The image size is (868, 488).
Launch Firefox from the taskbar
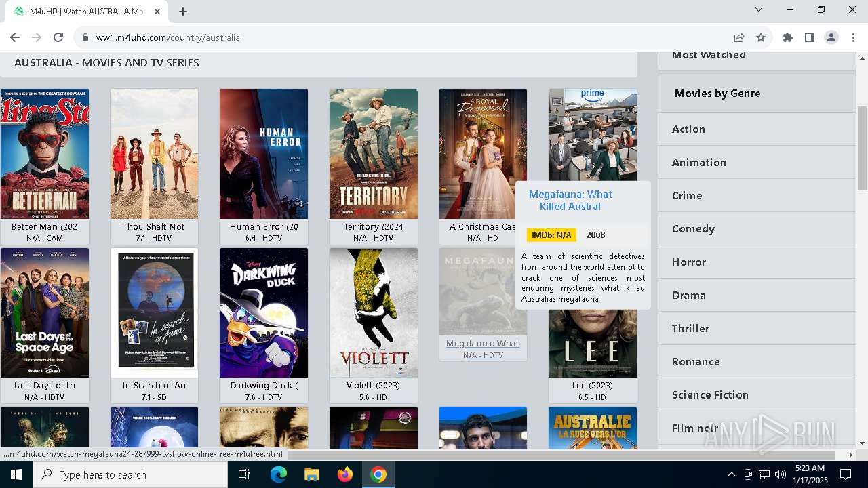point(344,474)
